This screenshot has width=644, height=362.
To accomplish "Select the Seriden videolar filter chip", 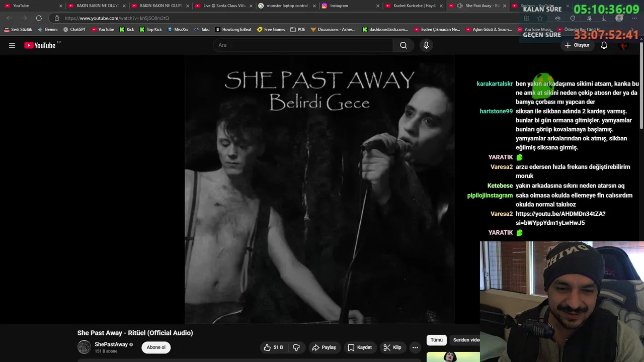I will 466,340.
